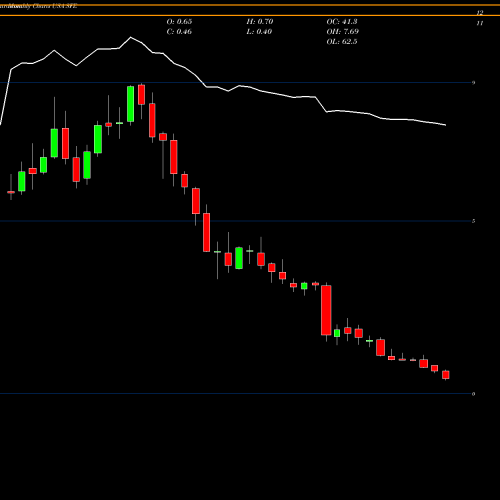
Task: Select the high price label H: 0.70
Action: [260, 22]
